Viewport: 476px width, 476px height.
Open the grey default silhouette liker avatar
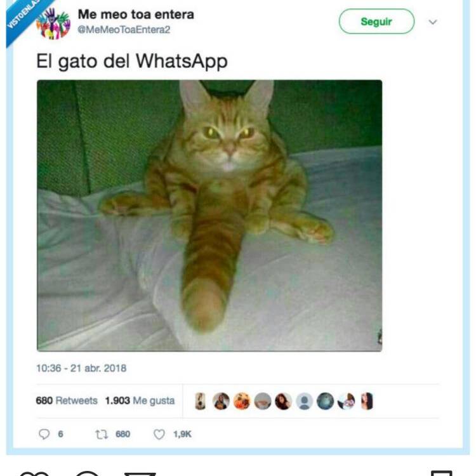(304, 401)
